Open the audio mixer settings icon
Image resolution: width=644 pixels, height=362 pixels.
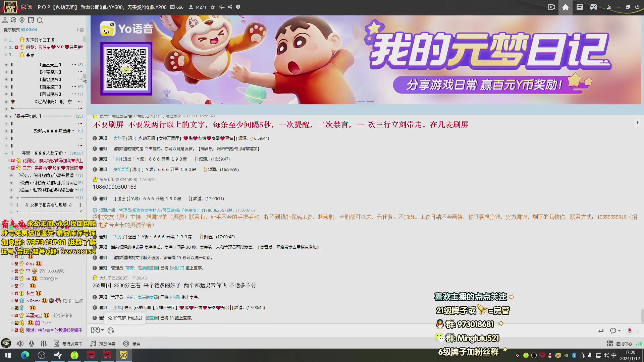pos(44,344)
